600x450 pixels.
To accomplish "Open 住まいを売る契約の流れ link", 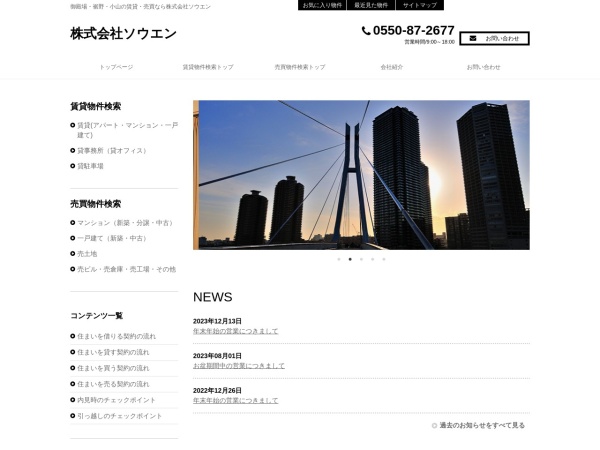I will (x=113, y=384).
